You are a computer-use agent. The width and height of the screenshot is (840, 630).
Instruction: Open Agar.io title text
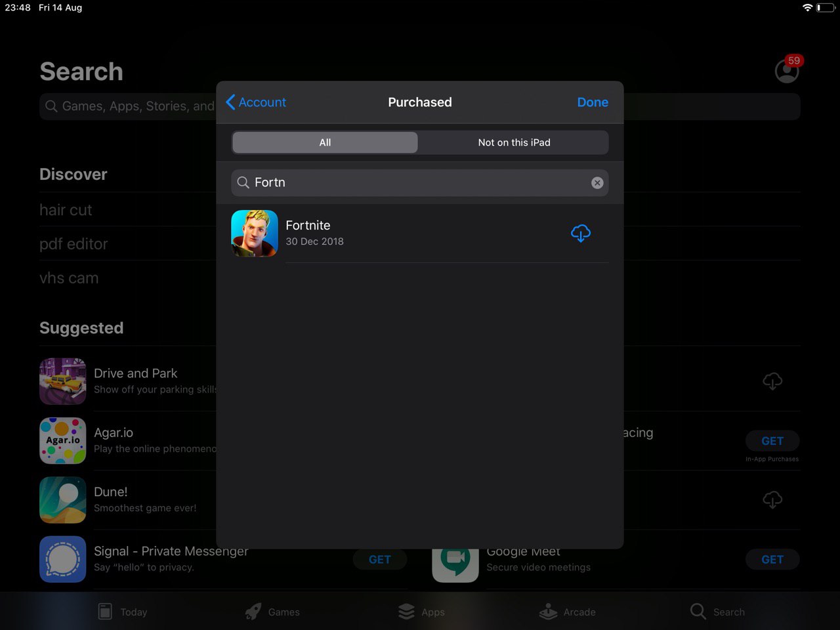114,433
